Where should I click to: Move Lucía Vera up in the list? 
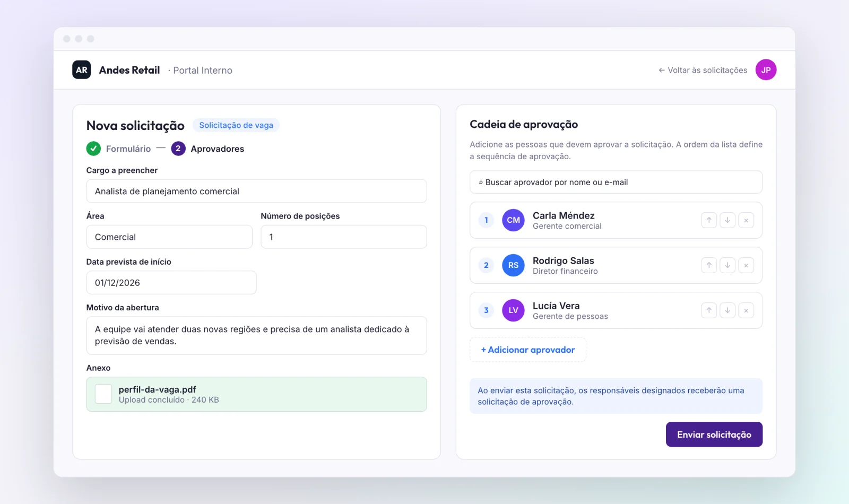709,310
